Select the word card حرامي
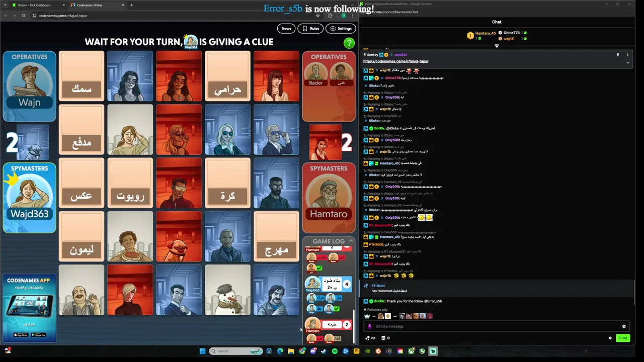 pos(227,76)
